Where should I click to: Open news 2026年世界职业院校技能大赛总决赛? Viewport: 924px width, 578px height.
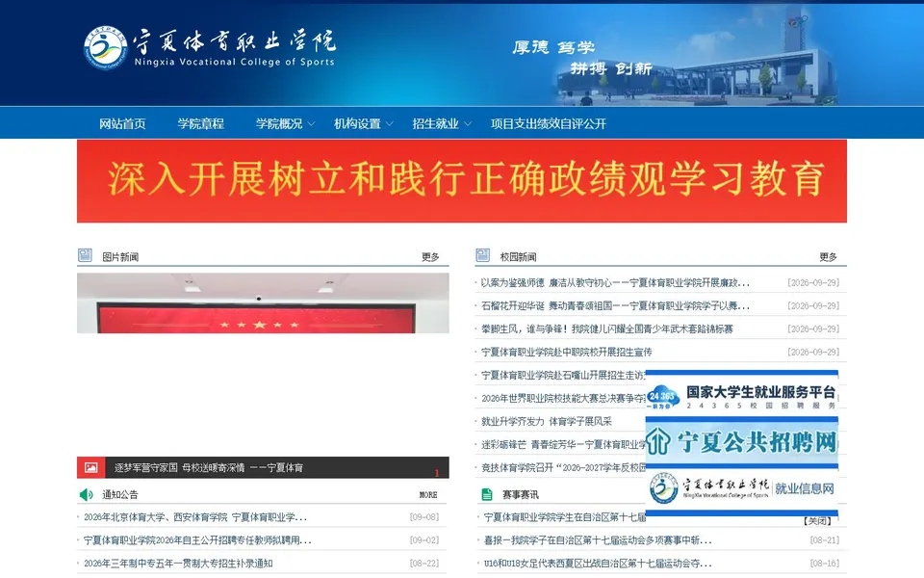[x=563, y=398]
